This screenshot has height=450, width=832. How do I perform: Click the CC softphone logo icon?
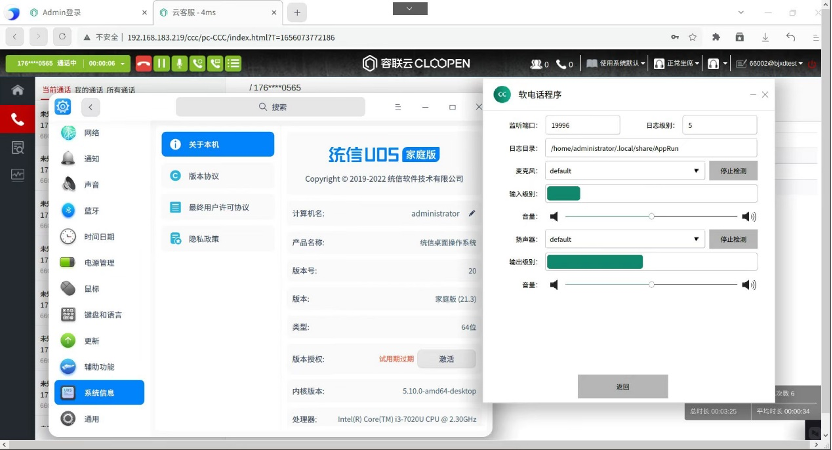coord(502,94)
